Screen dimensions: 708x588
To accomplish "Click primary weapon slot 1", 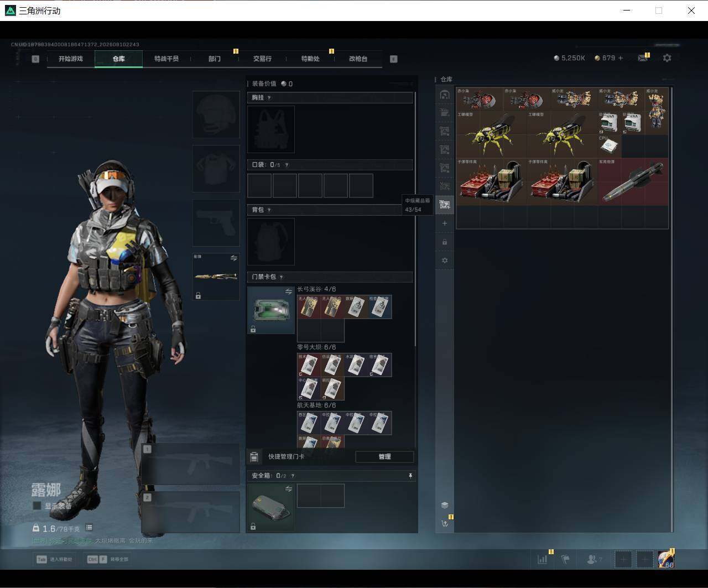I will coord(190,464).
